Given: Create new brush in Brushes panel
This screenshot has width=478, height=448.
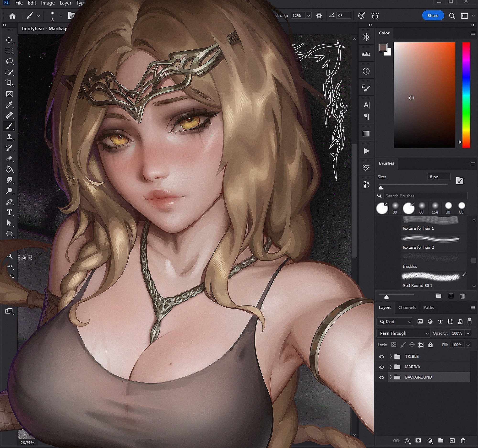Looking at the screenshot, I should tap(451, 296).
